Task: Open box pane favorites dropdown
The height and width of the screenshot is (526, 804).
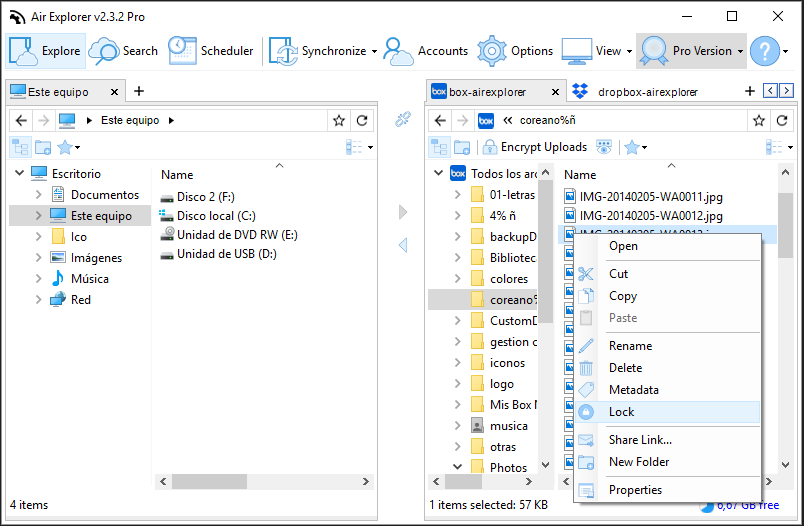Action: pos(636,147)
